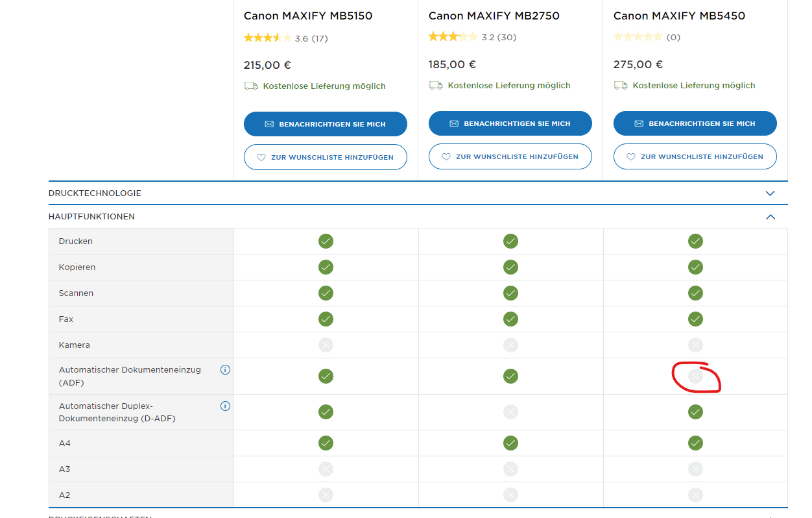Open info icon for Duplex-Dokumenteneinzug (D-ADF)
Screen dimensions: 812x518
click(x=225, y=406)
